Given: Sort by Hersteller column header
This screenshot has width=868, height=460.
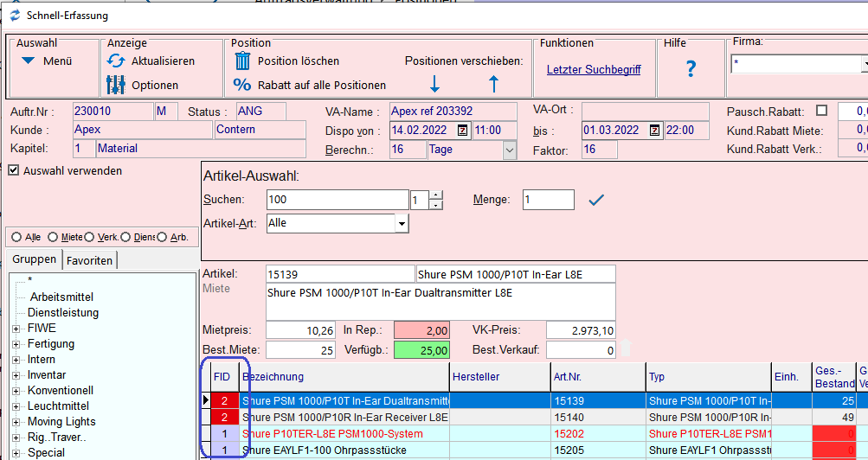Looking at the screenshot, I should 500,377.
